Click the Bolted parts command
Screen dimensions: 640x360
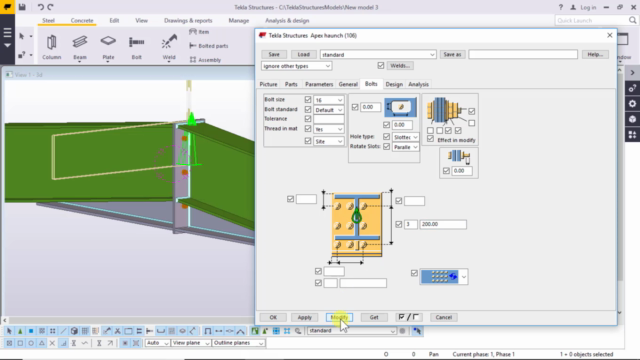pos(209,46)
